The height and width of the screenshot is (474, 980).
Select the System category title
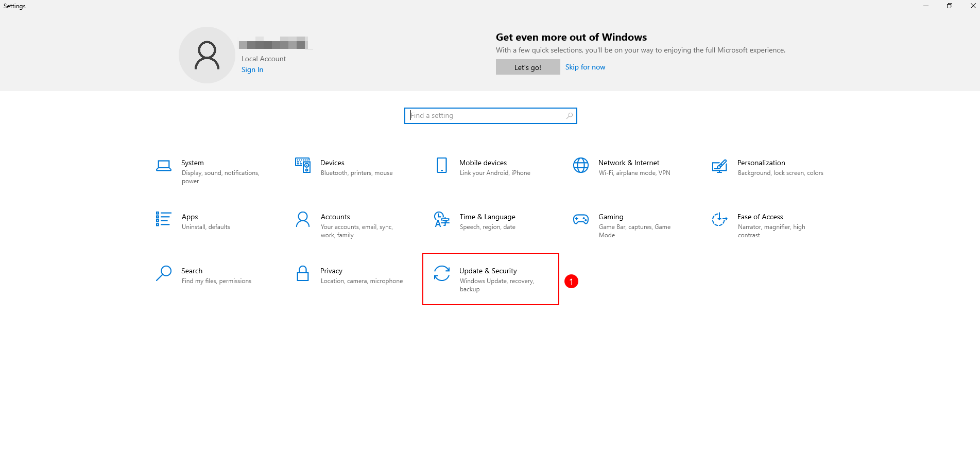(x=193, y=163)
